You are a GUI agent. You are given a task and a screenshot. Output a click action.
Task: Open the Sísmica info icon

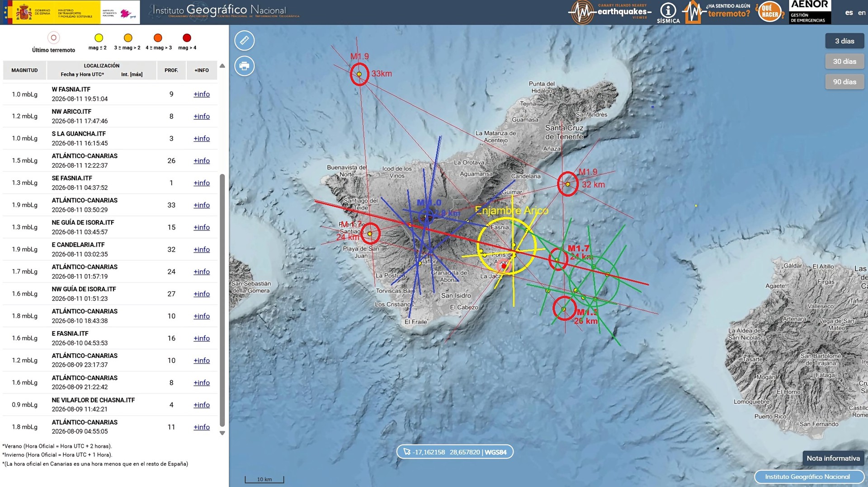668,13
